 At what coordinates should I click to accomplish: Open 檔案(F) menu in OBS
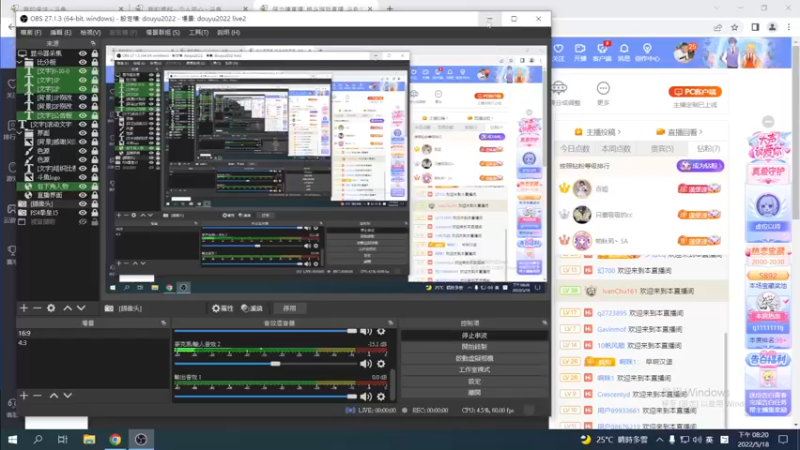pos(31,32)
